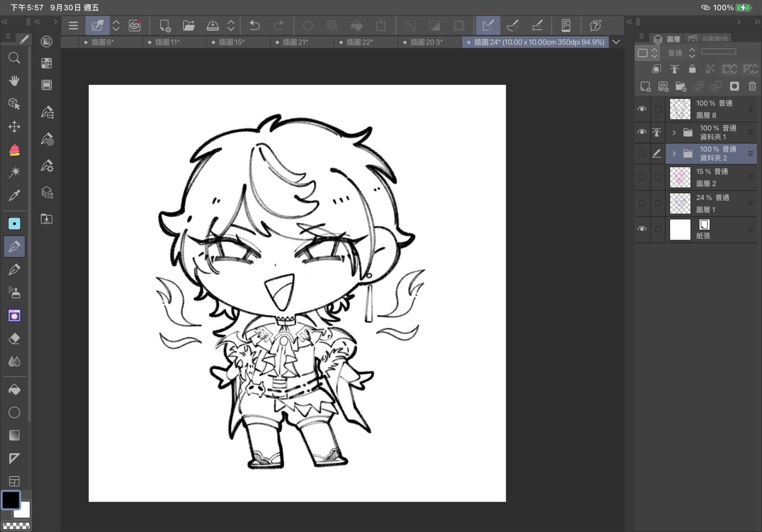The width and height of the screenshot is (762, 532).
Task: Open the Clip Studio spiral icon
Action: click(135, 25)
